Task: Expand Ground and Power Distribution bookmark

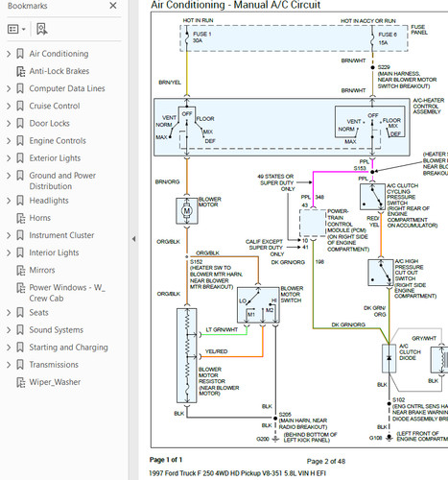Action: (9, 176)
